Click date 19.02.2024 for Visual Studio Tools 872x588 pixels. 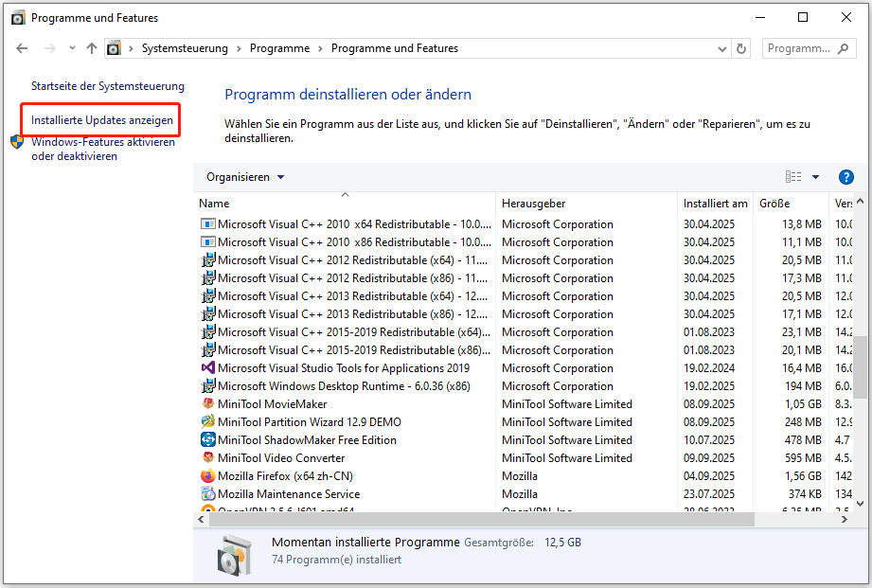(709, 368)
